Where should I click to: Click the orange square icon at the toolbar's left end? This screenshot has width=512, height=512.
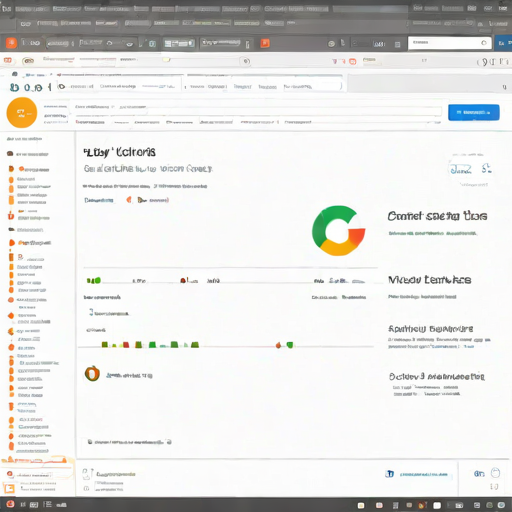[x=11, y=43]
